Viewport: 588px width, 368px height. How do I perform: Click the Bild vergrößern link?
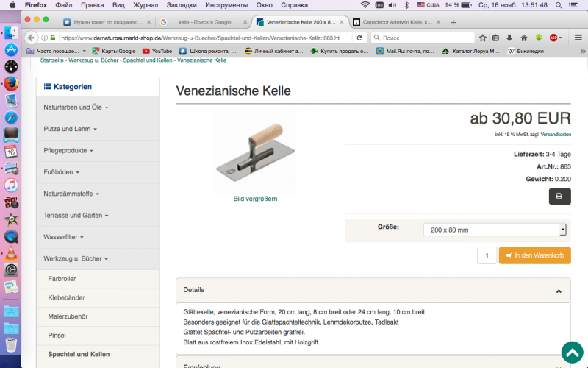click(255, 199)
